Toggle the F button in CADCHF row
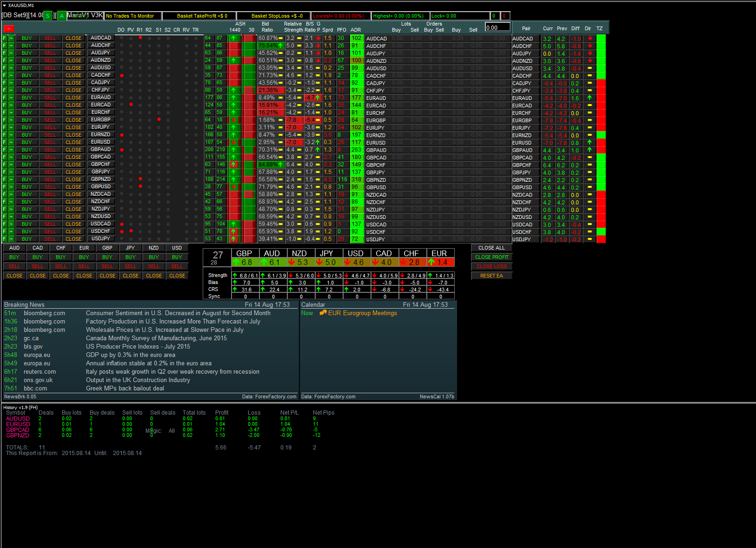 4,75
